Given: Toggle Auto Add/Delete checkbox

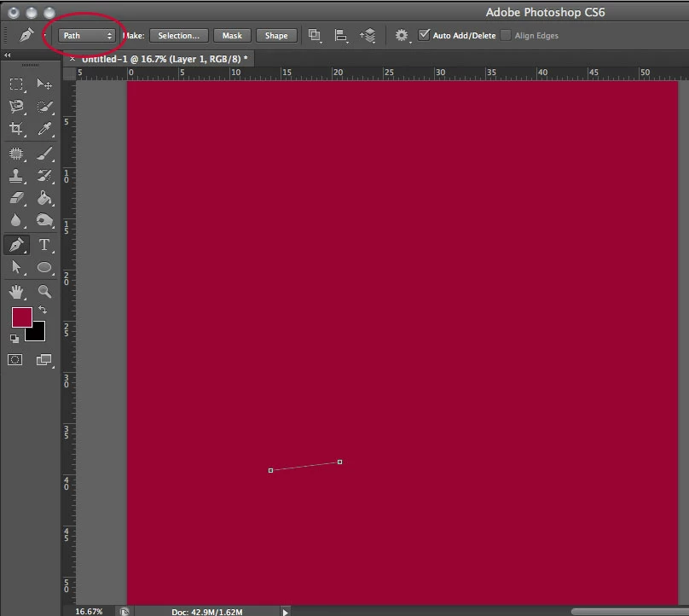Looking at the screenshot, I should 424,35.
